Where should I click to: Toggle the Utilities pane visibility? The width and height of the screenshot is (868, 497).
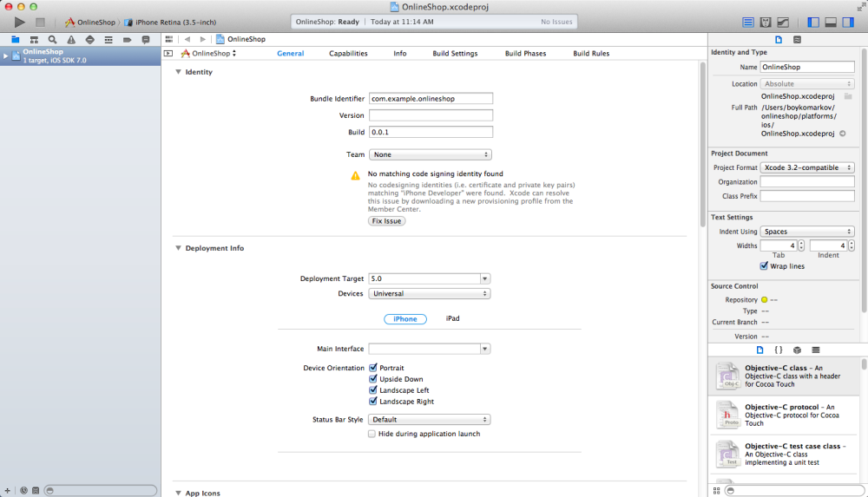click(x=849, y=23)
